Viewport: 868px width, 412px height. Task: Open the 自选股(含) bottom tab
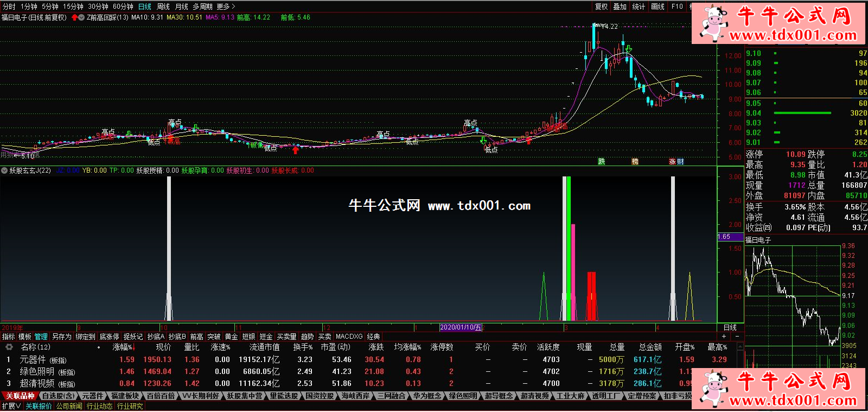tap(58, 396)
